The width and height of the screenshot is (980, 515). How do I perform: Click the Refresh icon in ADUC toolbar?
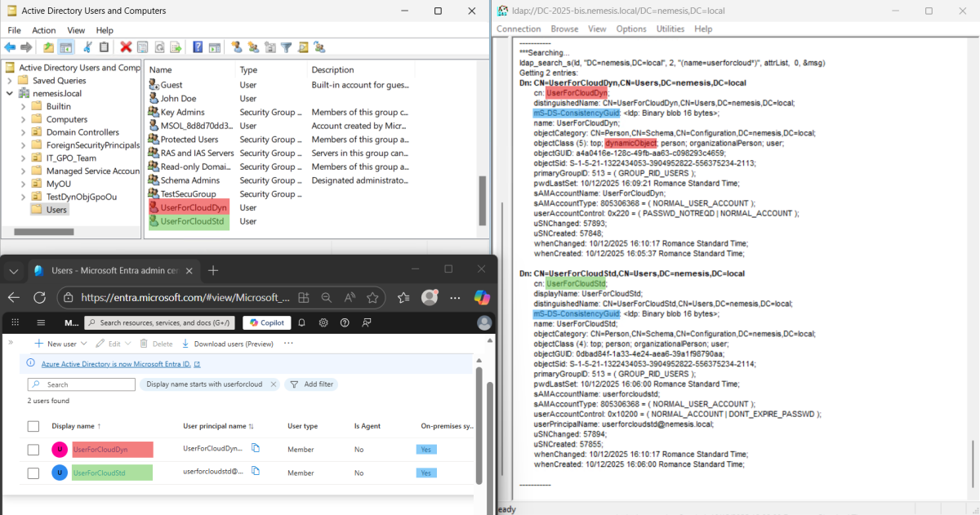tap(160, 47)
